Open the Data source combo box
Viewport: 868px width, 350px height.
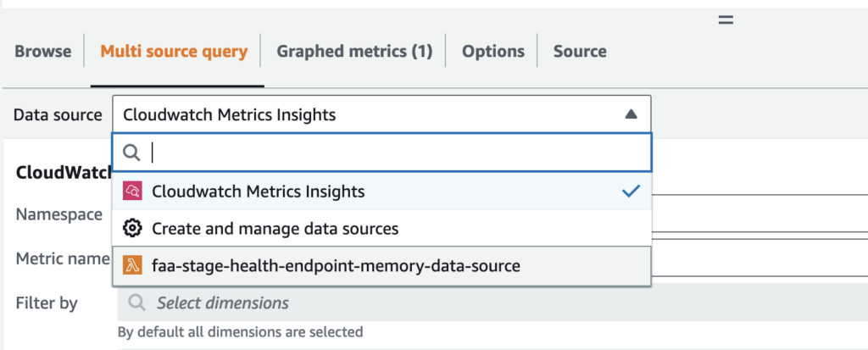[382, 114]
